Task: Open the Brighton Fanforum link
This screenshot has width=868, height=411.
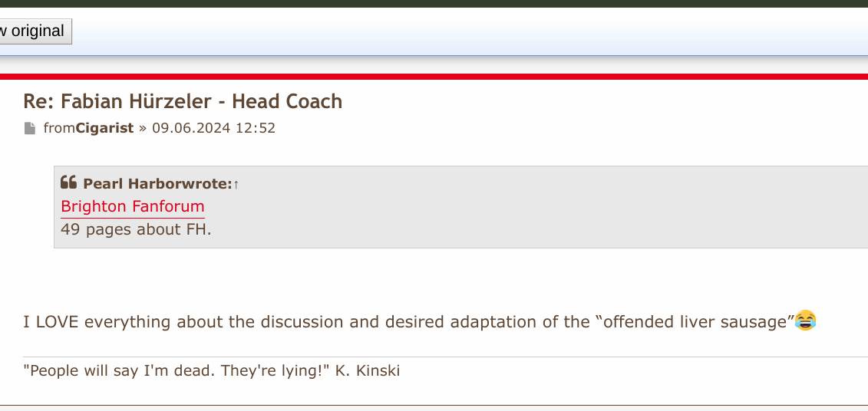Action: pyautogui.click(x=133, y=206)
